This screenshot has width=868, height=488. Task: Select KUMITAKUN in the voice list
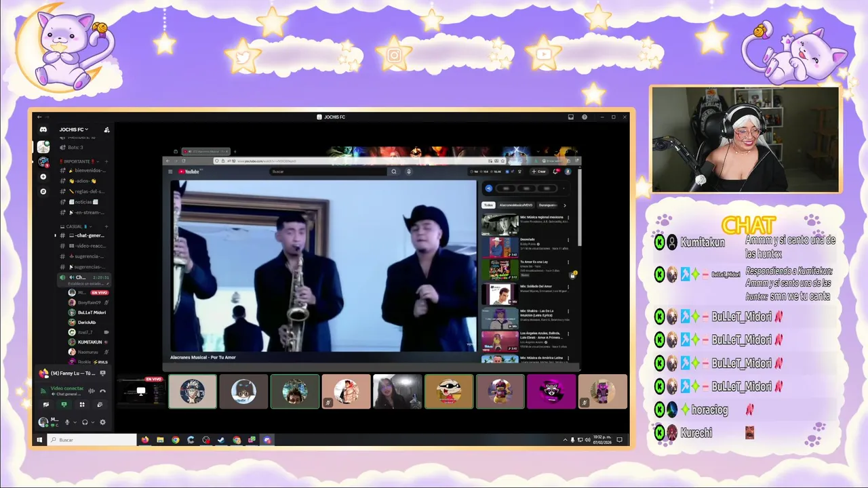89,342
